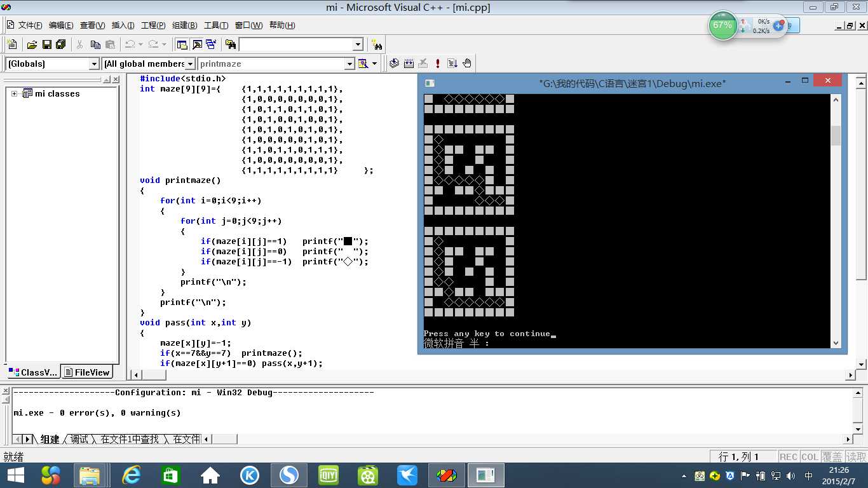Run program with red exclamation icon

[438, 64]
